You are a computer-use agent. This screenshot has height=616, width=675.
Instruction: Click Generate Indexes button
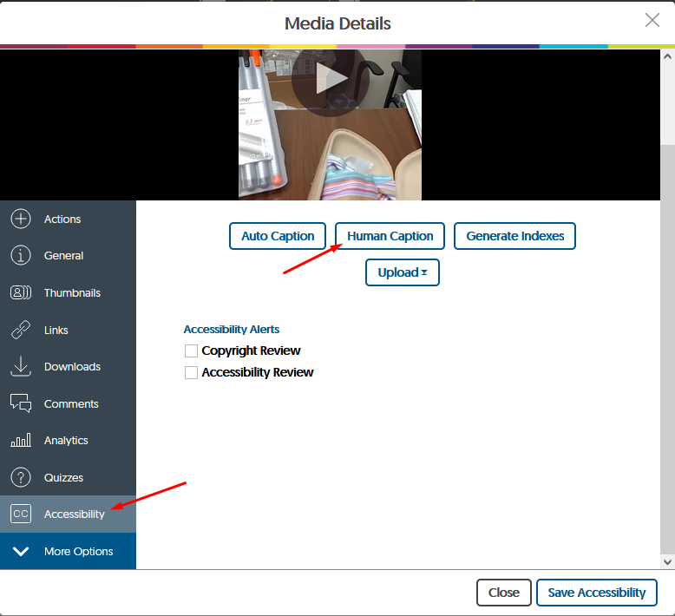[x=514, y=236]
